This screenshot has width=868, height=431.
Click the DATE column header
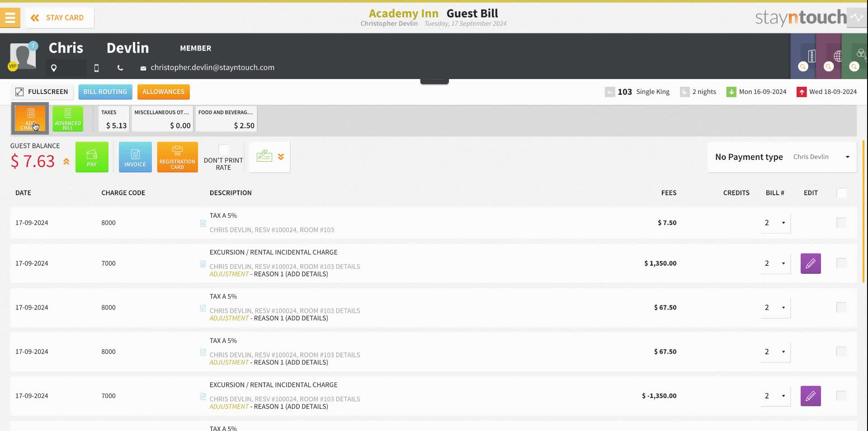coord(23,193)
